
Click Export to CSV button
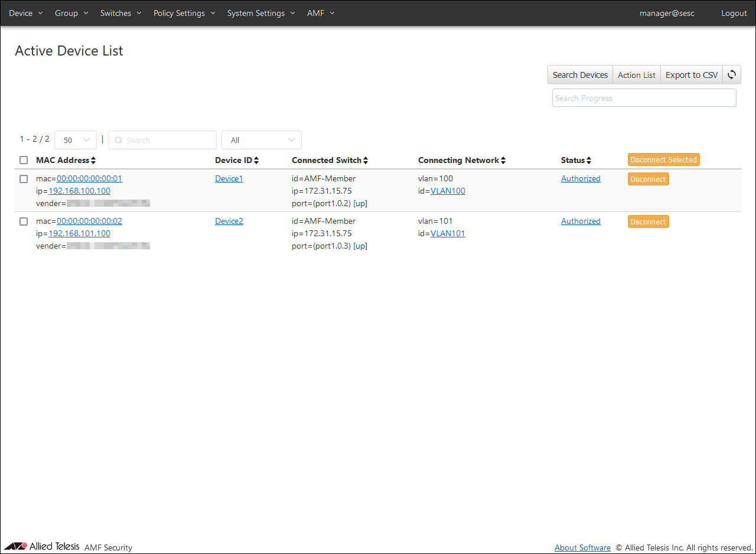coord(692,75)
